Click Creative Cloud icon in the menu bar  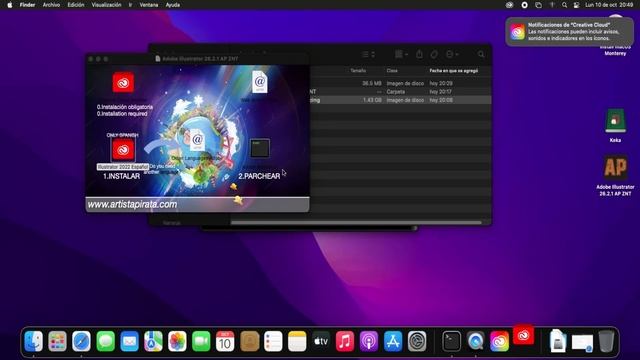pos(509,5)
